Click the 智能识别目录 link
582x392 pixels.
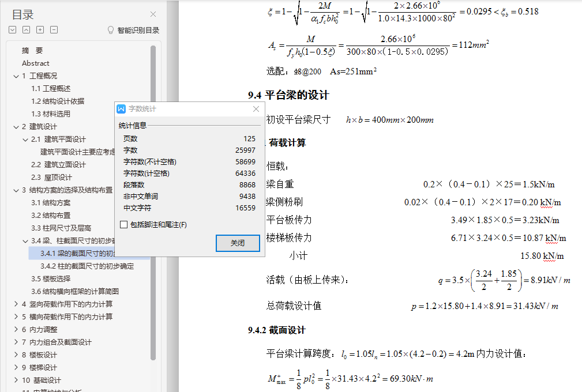tap(138, 30)
